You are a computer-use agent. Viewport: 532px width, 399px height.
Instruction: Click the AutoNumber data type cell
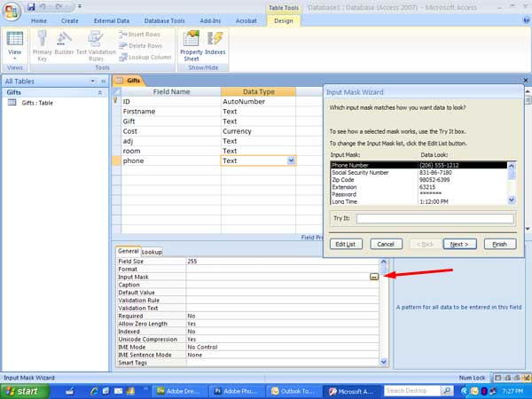[x=258, y=101]
